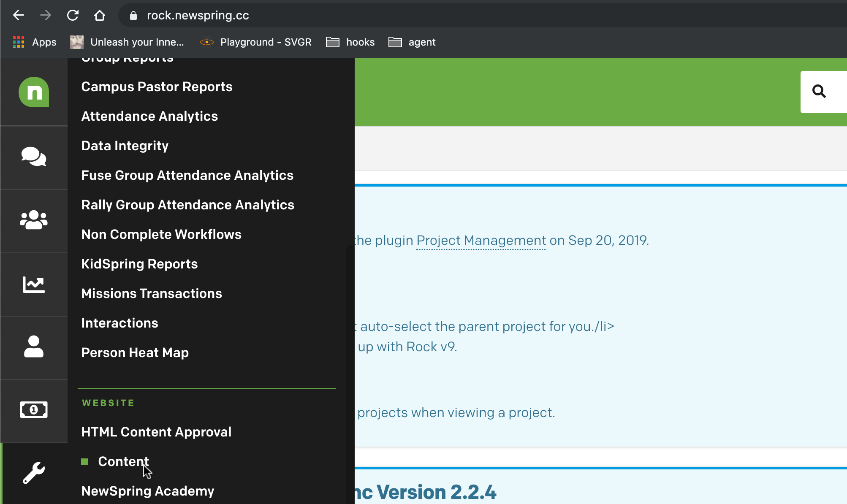Open Campus Pastor Reports menu item
This screenshot has height=504, width=847.
[157, 87]
